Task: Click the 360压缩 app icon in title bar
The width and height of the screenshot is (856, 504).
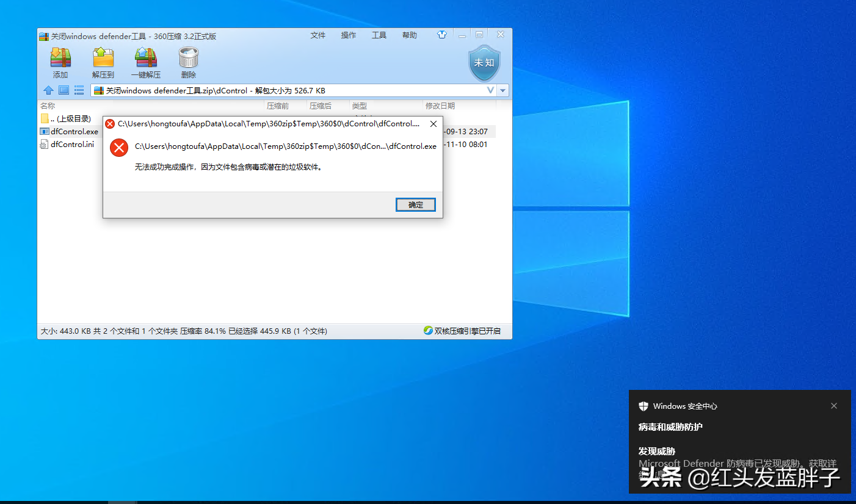Action: point(44,36)
